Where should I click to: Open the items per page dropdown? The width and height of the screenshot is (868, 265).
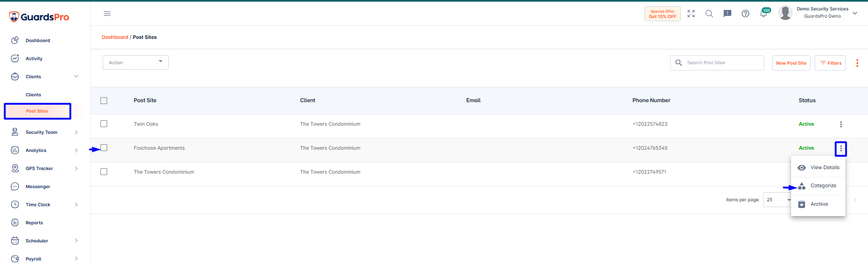[778, 200]
